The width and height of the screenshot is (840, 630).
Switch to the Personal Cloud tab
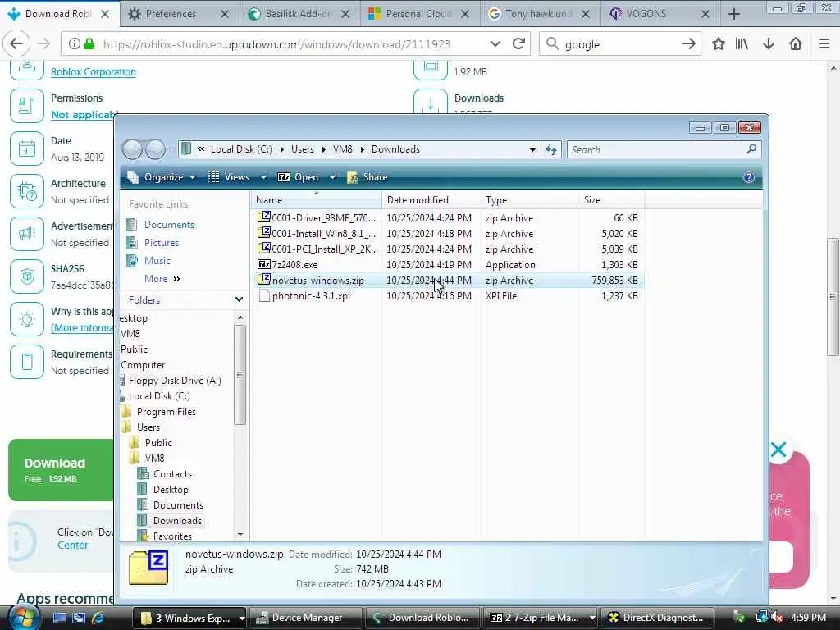point(419,14)
